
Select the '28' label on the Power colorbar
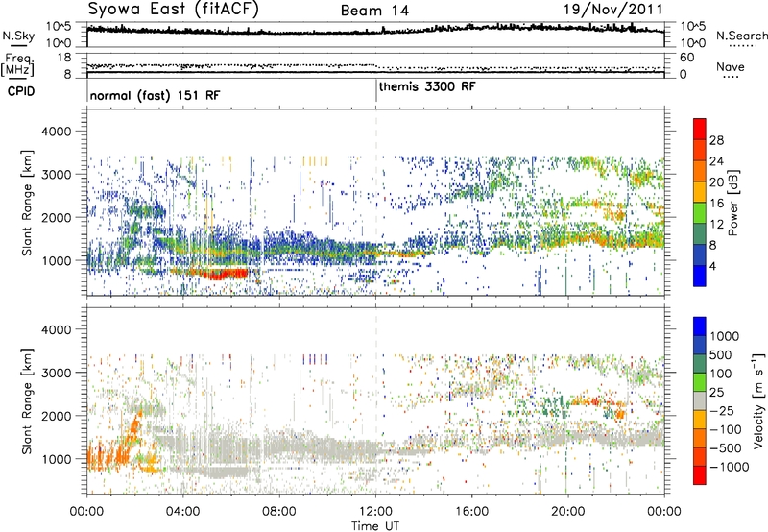(716, 140)
